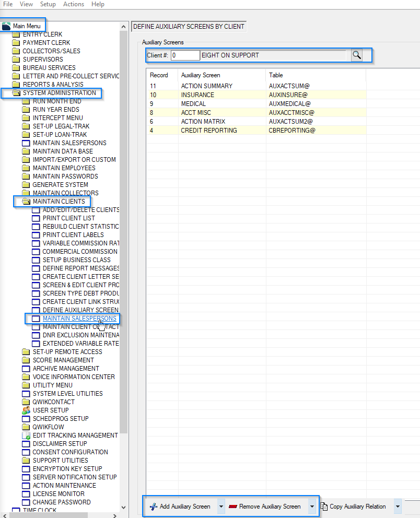Click the REPORTS & ANALYSIS folder icon
Image resolution: width=420 pixels, height=518 pixels.
(16, 85)
